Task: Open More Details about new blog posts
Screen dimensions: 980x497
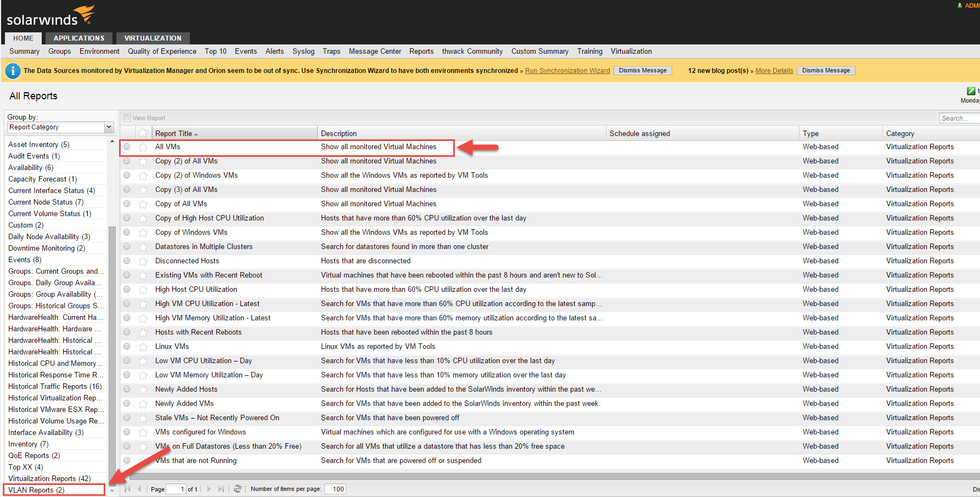Action: [x=774, y=71]
